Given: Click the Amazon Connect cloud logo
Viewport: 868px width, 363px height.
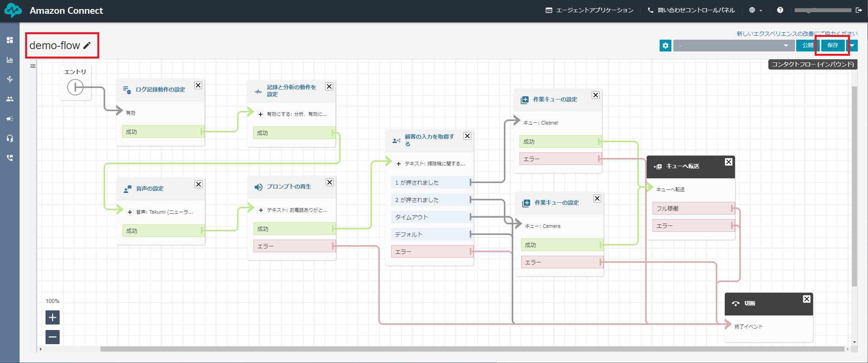Looking at the screenshot, I should pyautogui.click(x=13, y=10).
